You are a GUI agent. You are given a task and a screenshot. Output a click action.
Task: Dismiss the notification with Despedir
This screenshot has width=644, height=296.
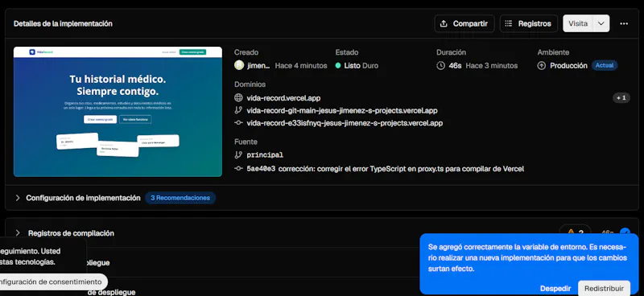[x=555, y=288]
